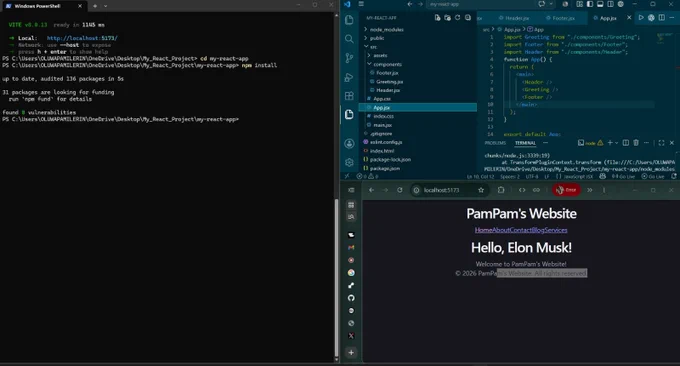Click Home link on PamPam's Website

click(x=483, y=230)
